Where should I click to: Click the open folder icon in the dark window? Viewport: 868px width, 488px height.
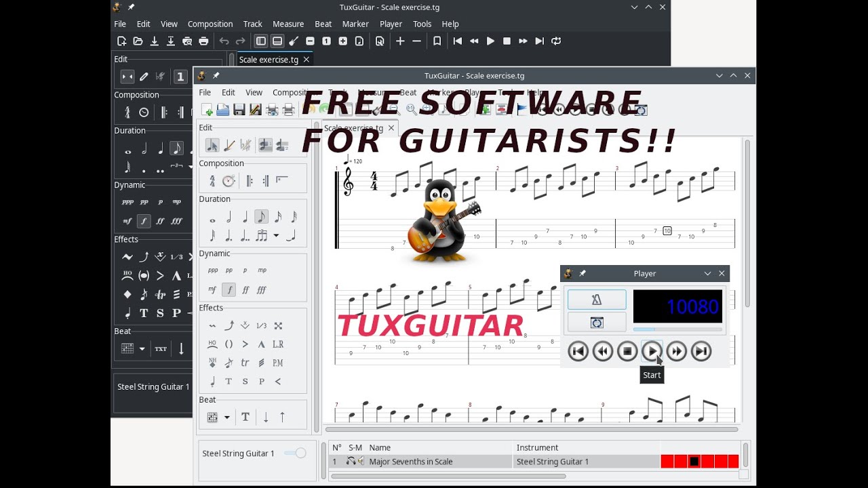point(138,41)
